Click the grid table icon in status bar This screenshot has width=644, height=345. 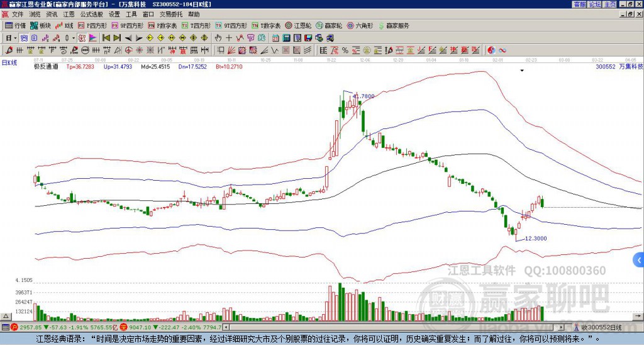[5, 327]
